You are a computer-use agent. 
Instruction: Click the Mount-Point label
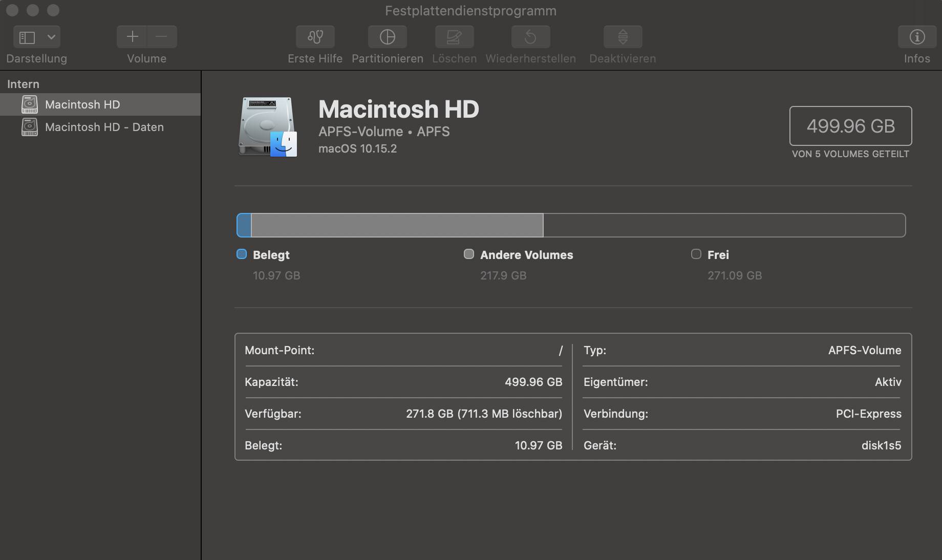(x=280, y=350)
